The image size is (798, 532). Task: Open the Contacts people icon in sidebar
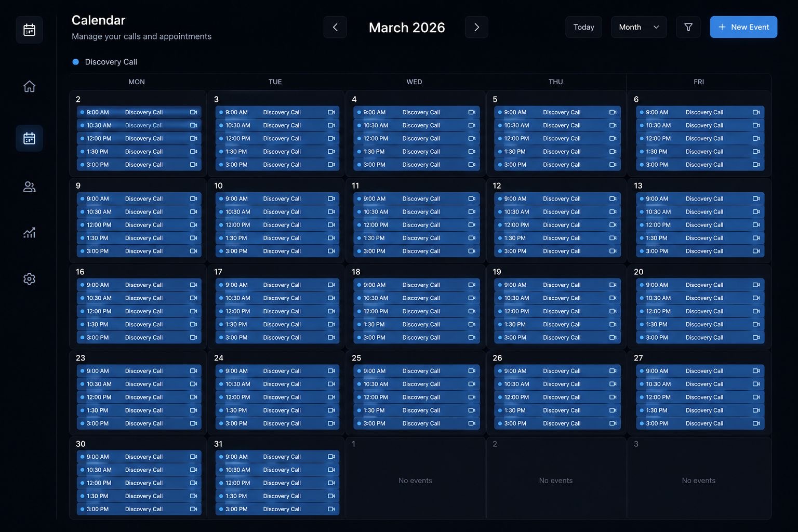(29, 187)
